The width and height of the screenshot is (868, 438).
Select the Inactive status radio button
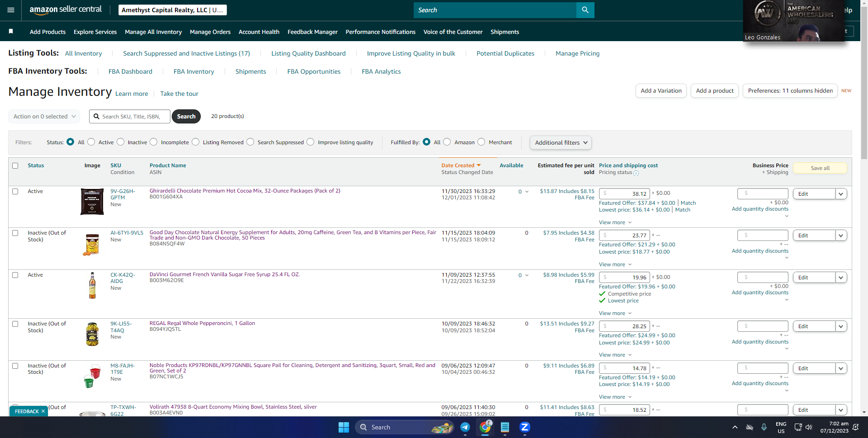120,142
